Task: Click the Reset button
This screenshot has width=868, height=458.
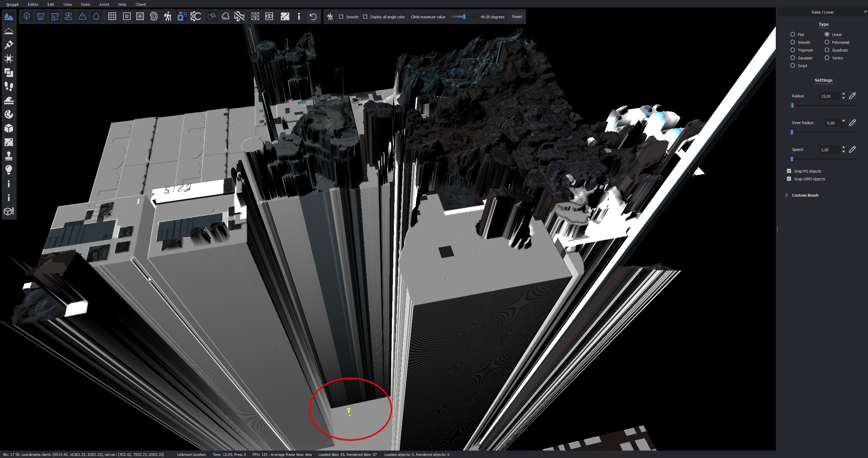Action: (517, 17)
